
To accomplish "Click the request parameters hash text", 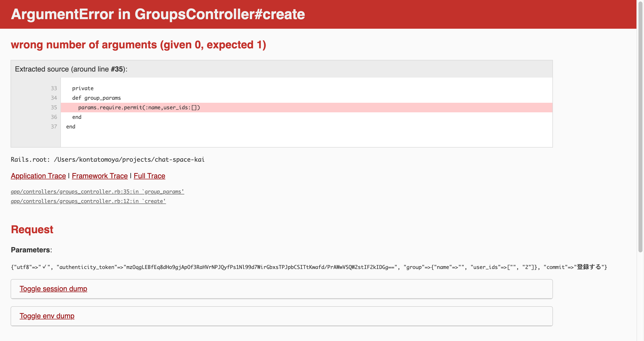I will pyautogui.click(x=309, y=267).
